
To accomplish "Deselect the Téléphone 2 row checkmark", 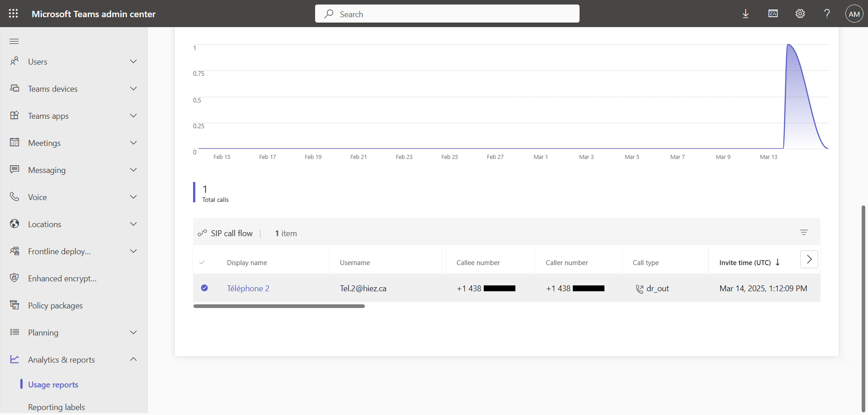I will click(204, 288).
